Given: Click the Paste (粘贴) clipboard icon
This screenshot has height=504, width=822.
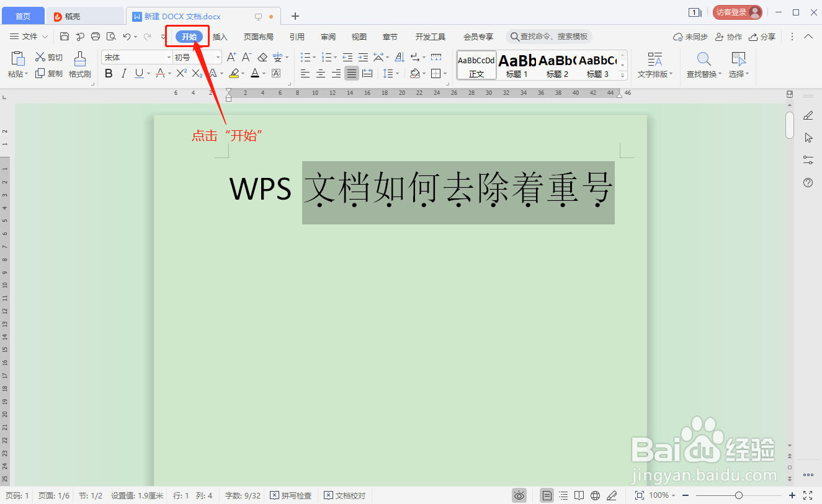Looking at the screenshot, I should 18,59.
